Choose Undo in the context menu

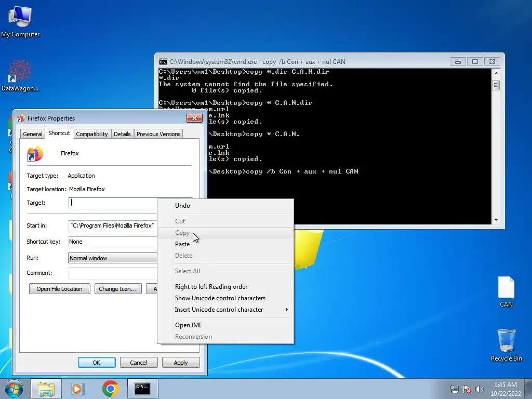coord(225,206)
